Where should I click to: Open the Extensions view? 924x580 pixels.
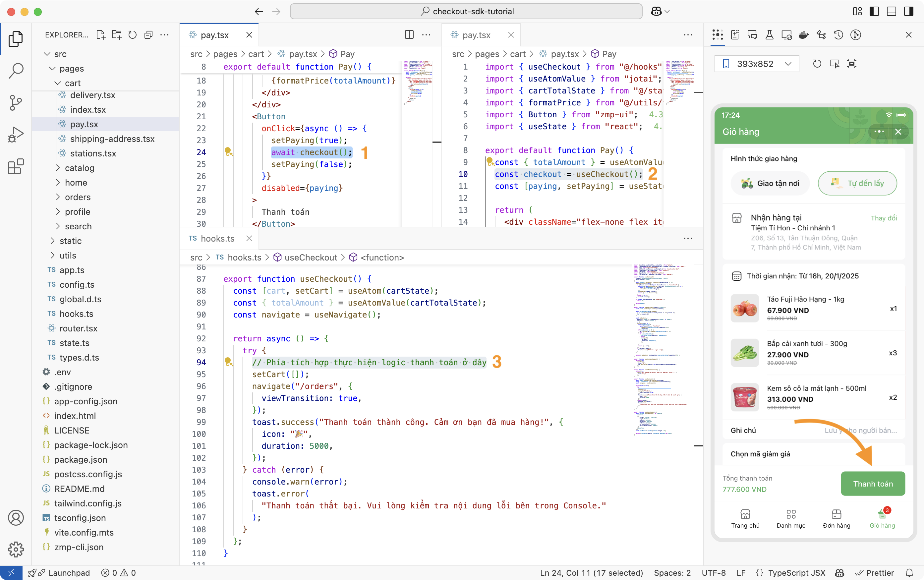pos(16,166)
